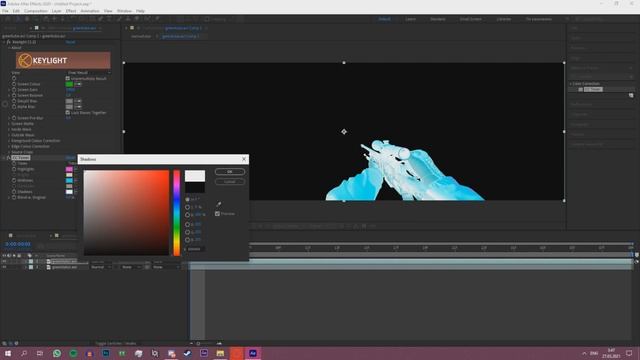Expand the Screen Matte group
The height and width of the screenshot is (360, 640).
coord(9,124)
